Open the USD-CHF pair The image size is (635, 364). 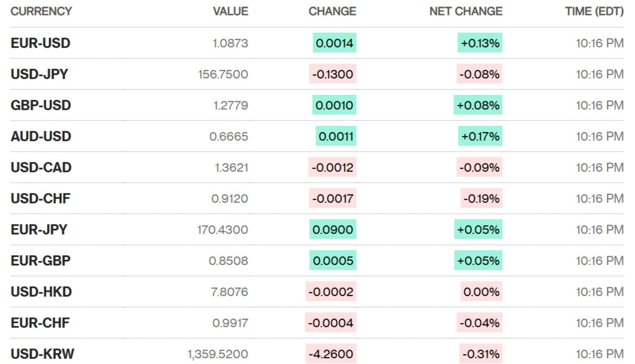(x=40, y=198)
